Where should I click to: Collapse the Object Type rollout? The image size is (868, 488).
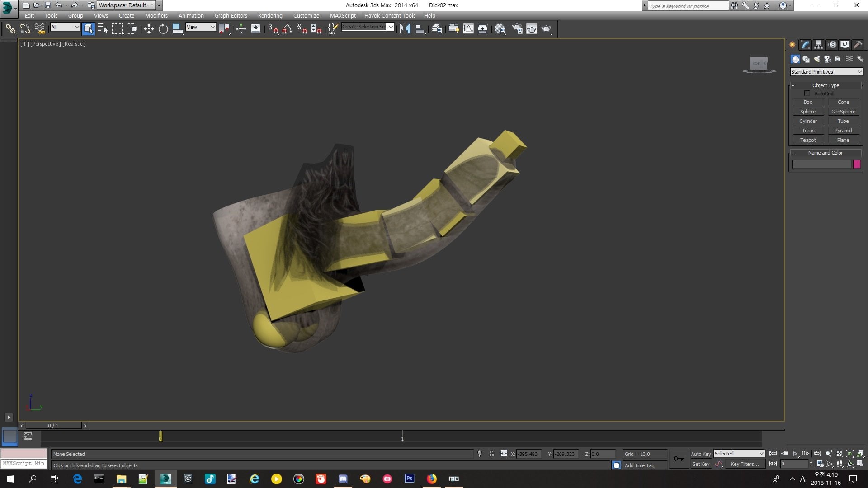click(826, 85)
